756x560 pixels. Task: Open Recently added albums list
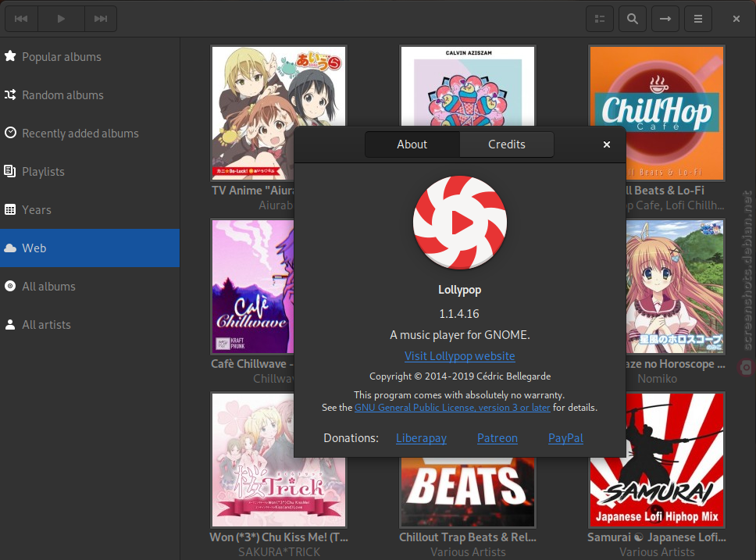click(x=90, y=133)
